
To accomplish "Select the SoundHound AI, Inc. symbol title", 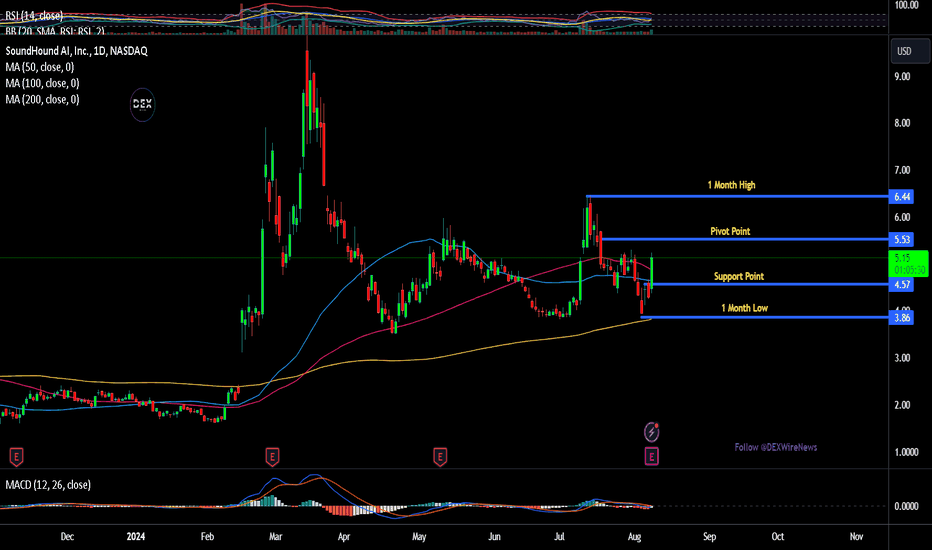I will (x=76, y=51).
